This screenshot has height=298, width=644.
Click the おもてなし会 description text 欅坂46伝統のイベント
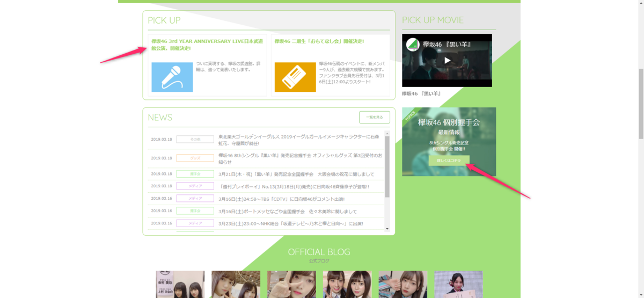[353, 72]
